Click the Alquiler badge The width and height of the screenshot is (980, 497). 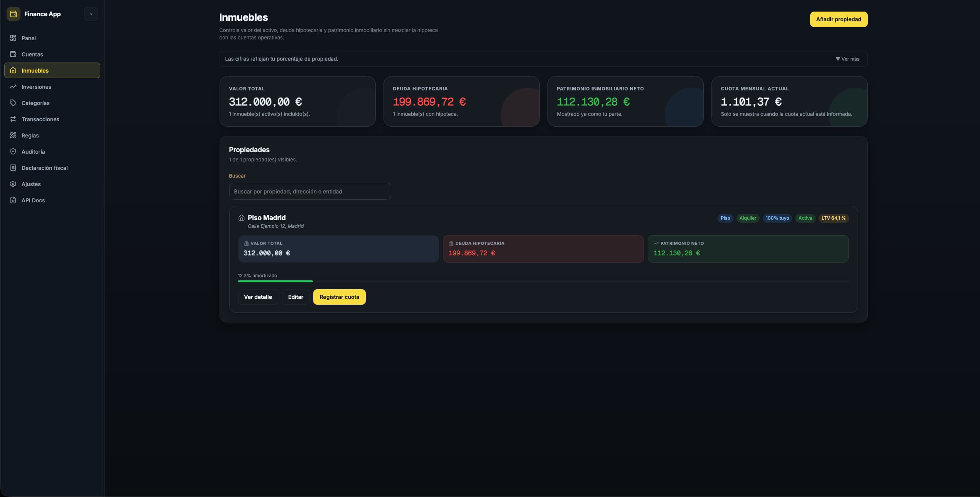click(x=748, y=218)
